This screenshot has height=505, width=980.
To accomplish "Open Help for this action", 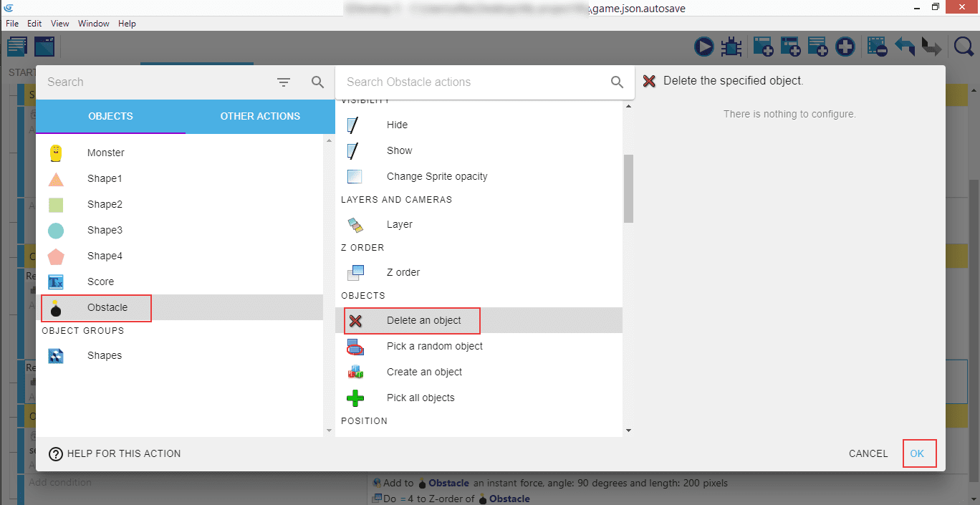I will 115,453.
